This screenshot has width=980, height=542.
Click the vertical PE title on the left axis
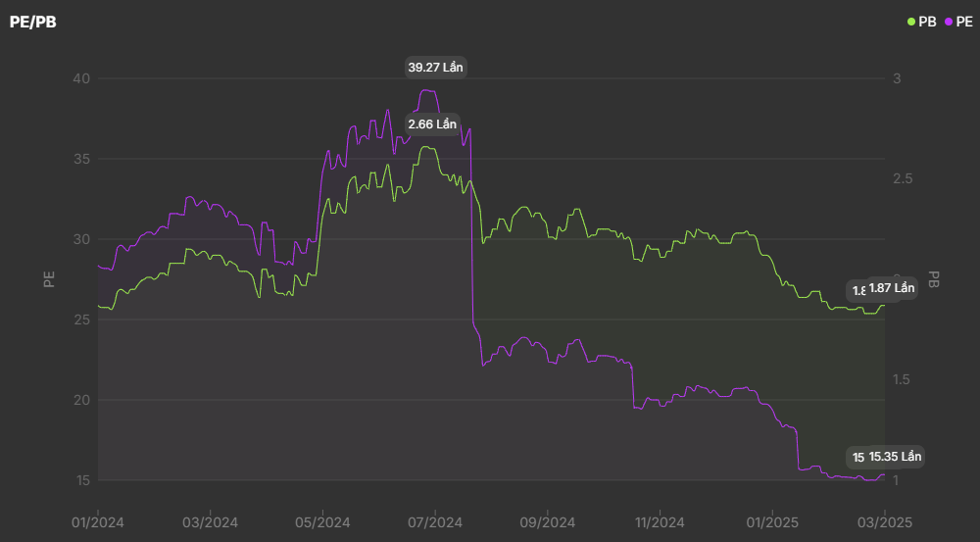[49, 279]
